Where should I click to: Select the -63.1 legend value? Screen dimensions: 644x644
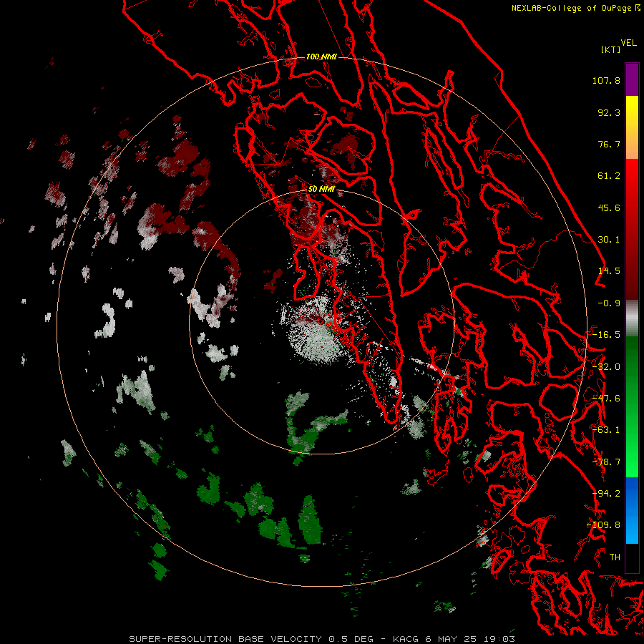606,430
